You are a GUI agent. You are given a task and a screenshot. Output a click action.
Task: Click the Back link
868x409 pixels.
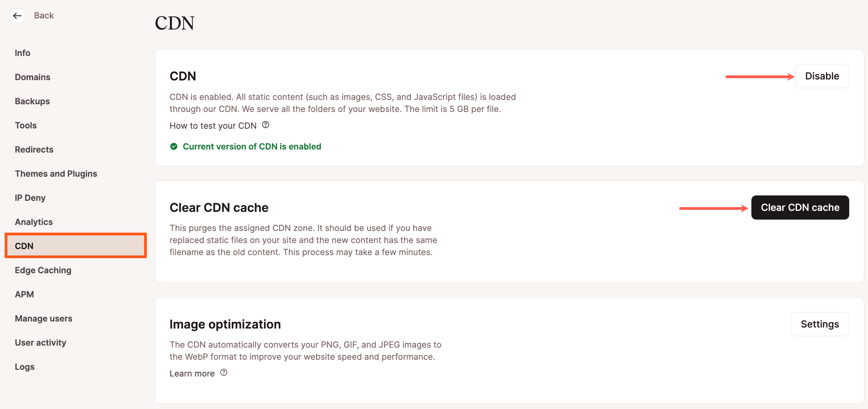tap(44, 15)
